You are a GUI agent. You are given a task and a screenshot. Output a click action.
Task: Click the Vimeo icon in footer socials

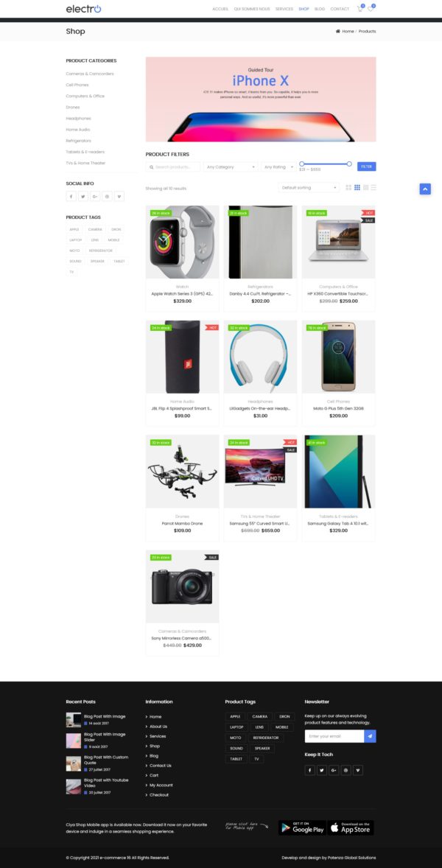[358, 770]
